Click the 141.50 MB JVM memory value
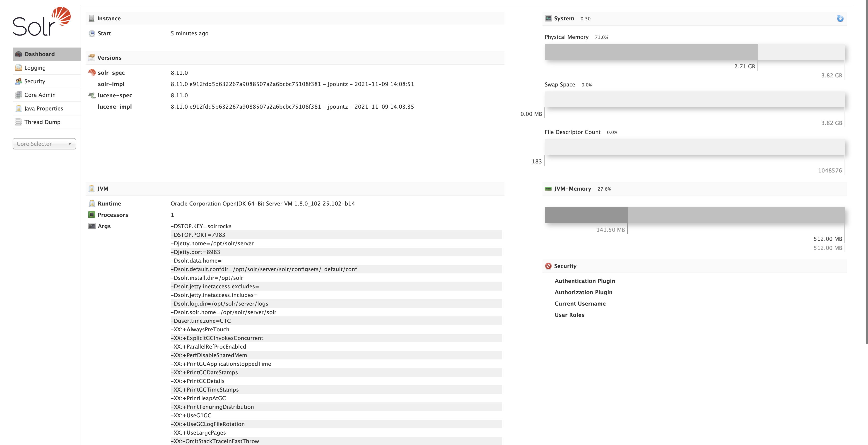868x445 pixels. pyautogui.click(x=610, y=230)
